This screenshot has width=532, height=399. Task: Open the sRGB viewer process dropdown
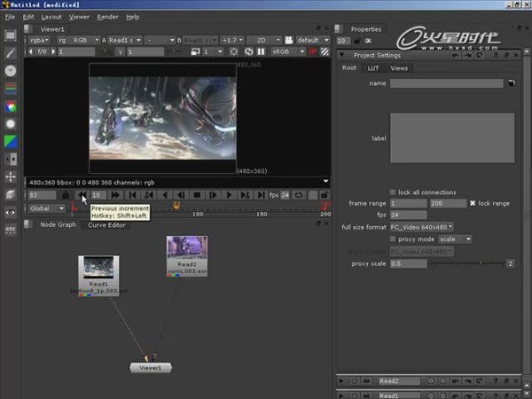262,52
